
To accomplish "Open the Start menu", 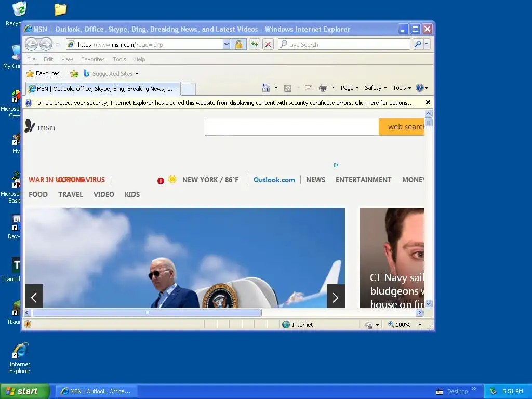I will point(24,391).
